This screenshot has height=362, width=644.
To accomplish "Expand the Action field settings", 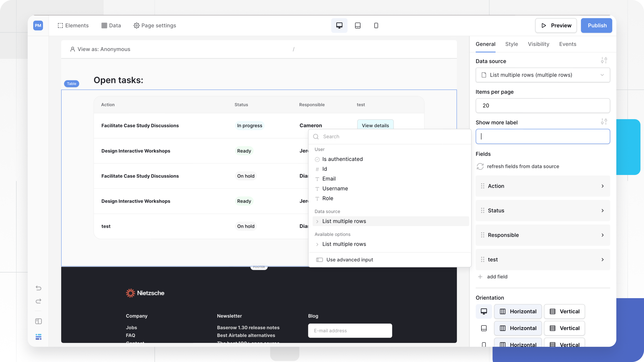I will tap(542, 186).
